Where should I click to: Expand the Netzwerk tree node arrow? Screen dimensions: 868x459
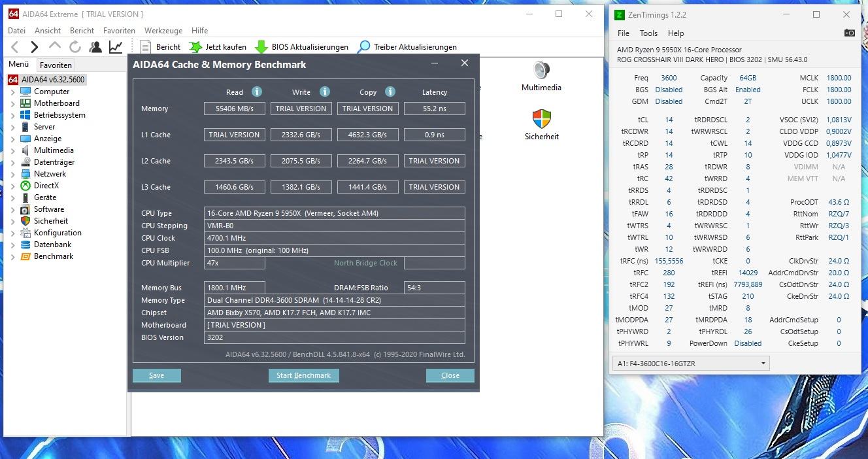coord(13,174)
